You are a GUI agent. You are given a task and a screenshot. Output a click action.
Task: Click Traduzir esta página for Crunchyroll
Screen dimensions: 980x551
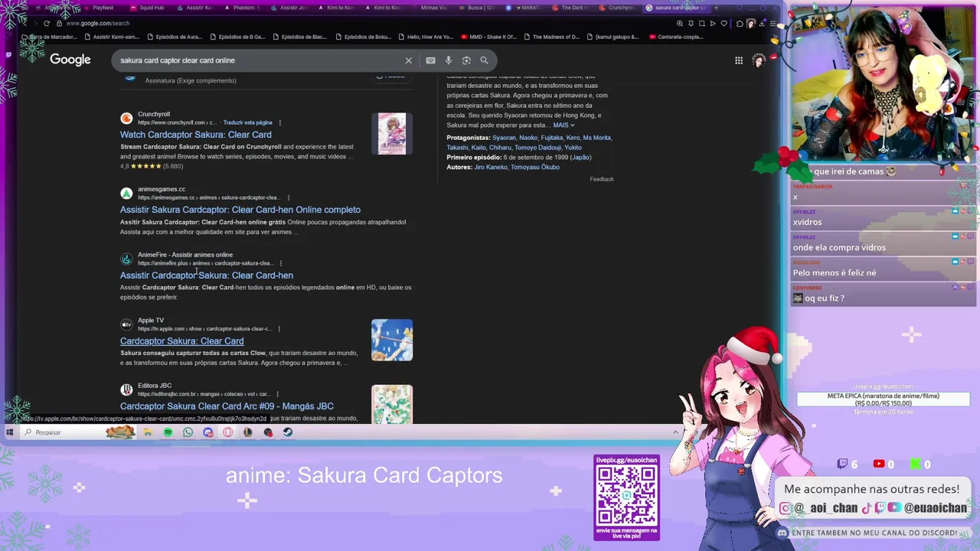247,122
